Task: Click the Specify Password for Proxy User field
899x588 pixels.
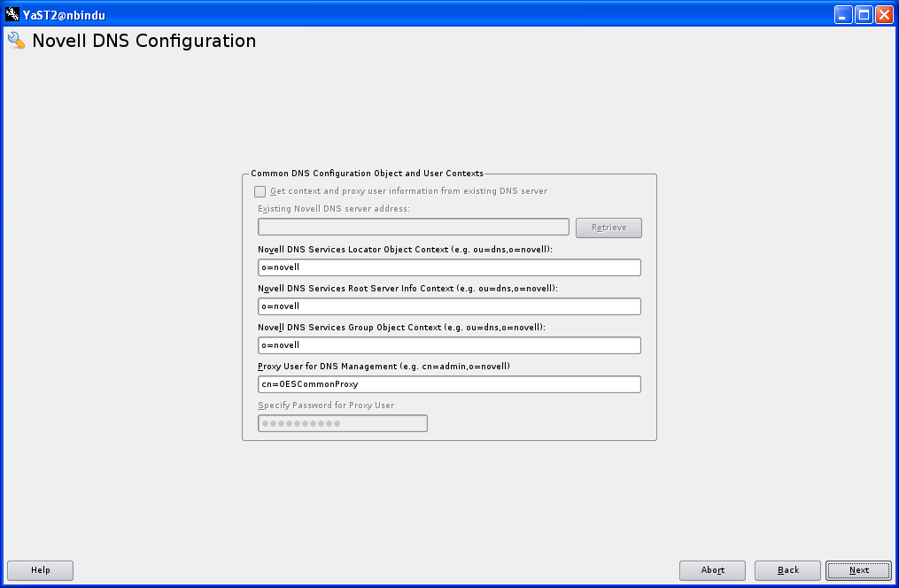Action: point(342,423)
